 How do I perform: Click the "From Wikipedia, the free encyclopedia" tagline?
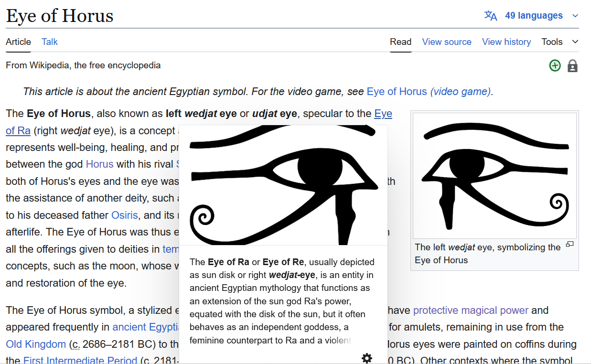pyautogui.click(x=83, y=65)
